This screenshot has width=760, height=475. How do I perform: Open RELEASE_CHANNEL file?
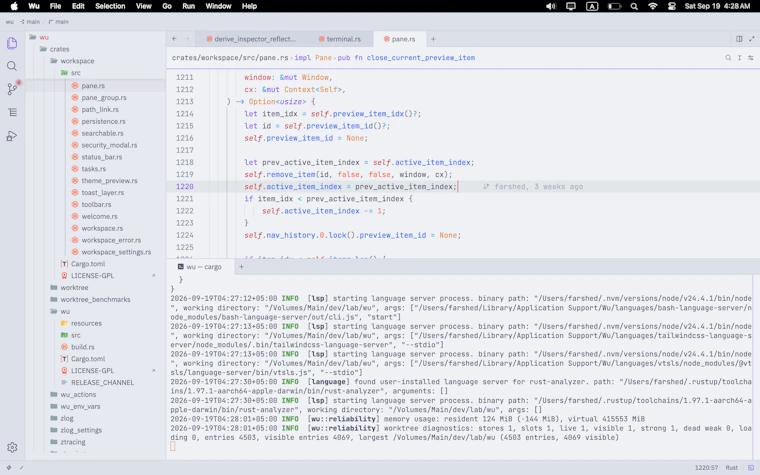click(x=102, y=382)
